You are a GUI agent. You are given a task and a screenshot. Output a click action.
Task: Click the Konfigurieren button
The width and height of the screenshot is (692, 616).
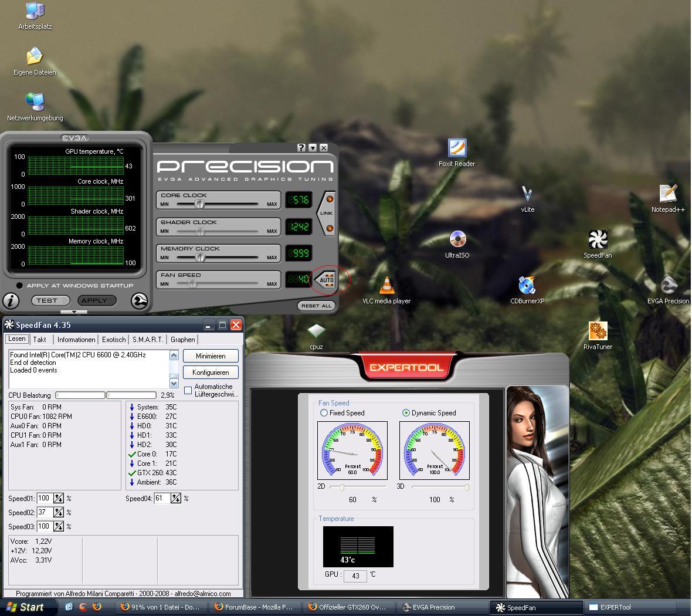(211, 373)
